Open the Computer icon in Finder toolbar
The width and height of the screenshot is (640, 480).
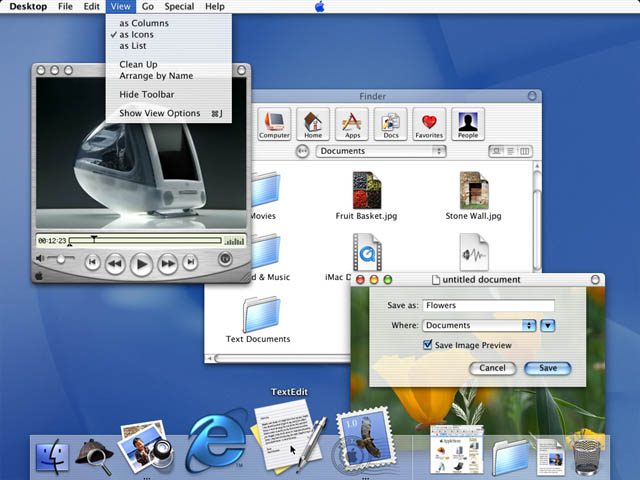274,123
